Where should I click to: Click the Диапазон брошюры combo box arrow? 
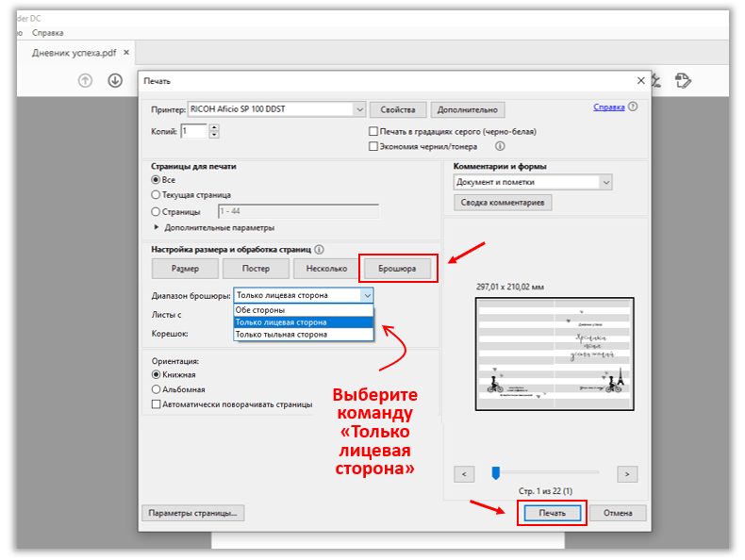point(367,295)
